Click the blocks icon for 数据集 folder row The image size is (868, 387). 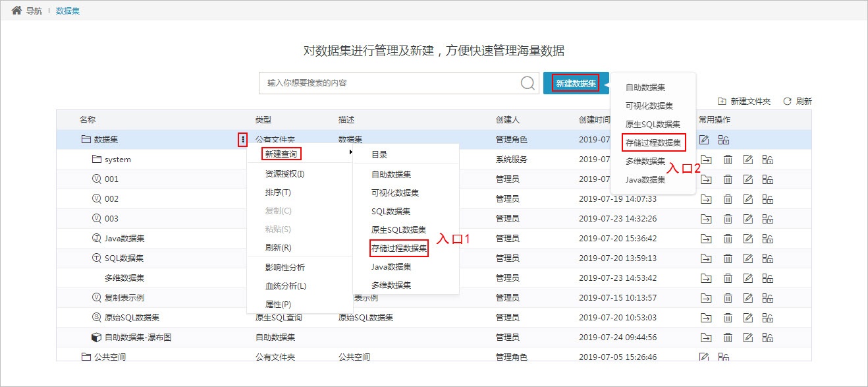[724, 140]
